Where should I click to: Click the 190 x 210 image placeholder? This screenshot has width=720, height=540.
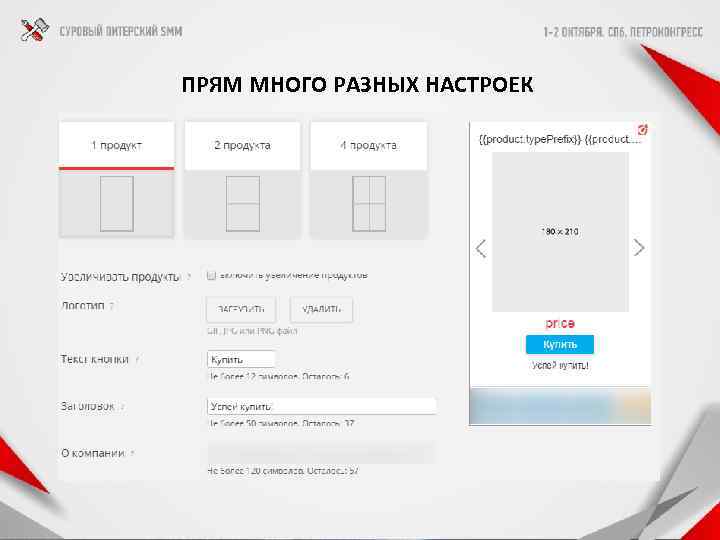[560, 232]
